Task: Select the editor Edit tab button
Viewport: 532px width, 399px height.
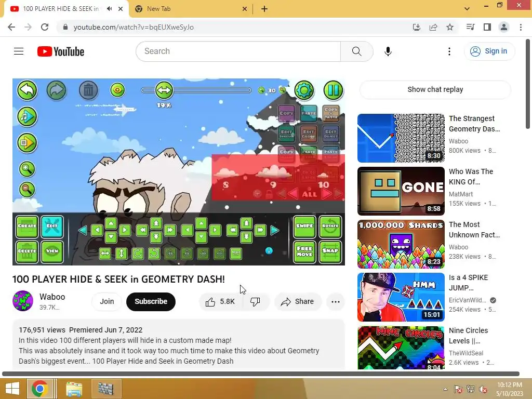Action: pos(52,226)
